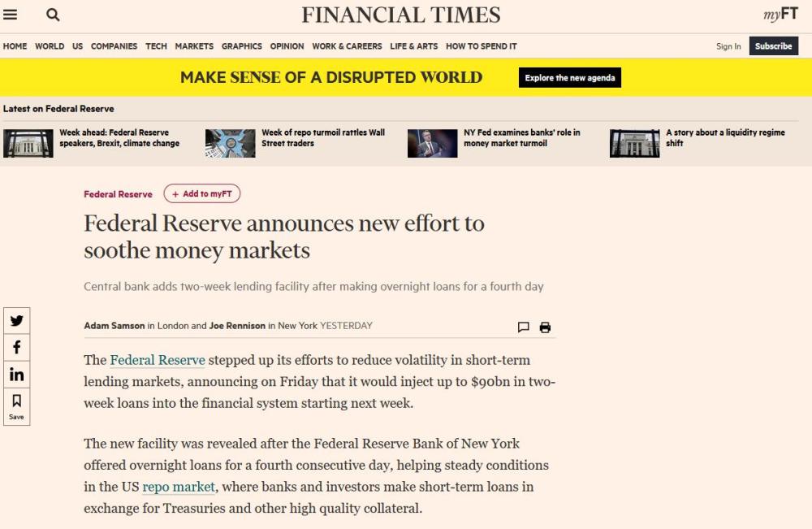Open the comments speech-bubble icon
This screenshot has height=529, width=812.
[x=523, y=327]
